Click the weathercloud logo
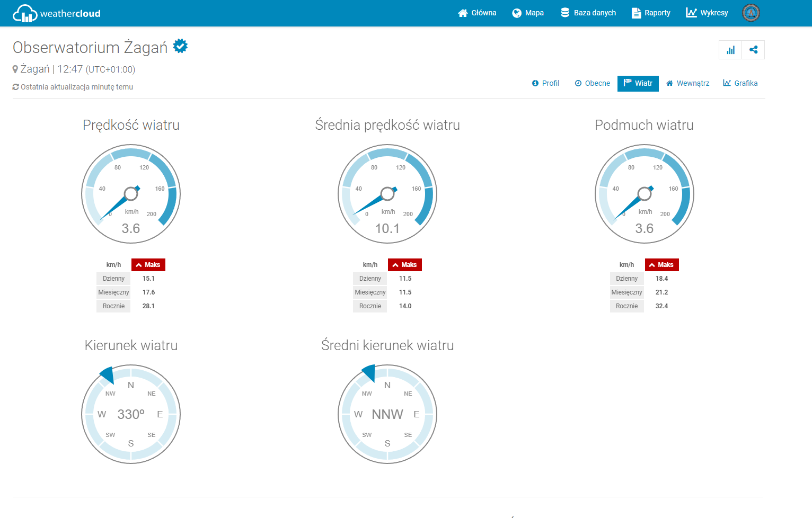 (57, 13)
